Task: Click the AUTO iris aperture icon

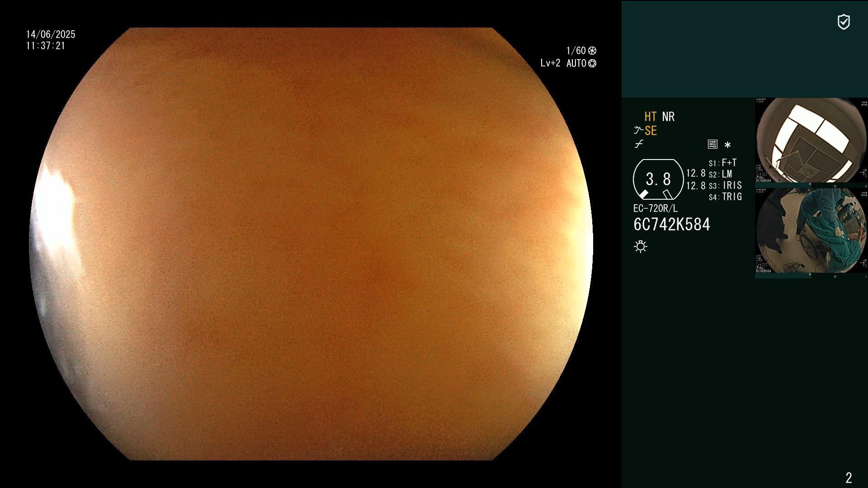Action: click(592, 63)
